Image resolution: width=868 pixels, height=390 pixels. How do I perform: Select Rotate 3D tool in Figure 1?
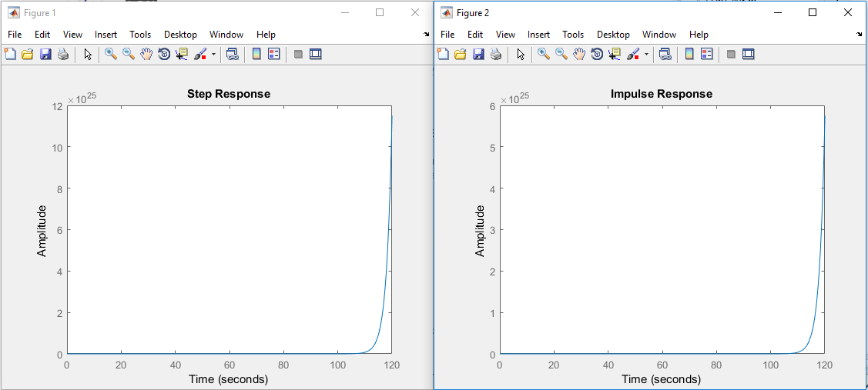pyautogui.click(x=164, y=54)
